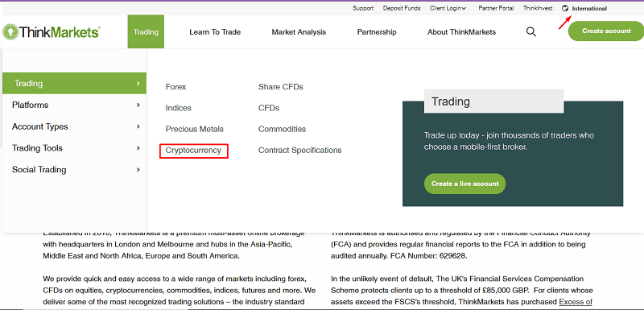Click the 'Trade up today' promo text
The image size is (644, 310).
(509, 141)
